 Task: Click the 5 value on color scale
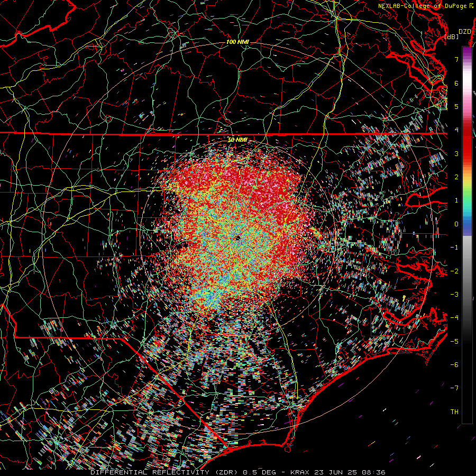point(456,106)
